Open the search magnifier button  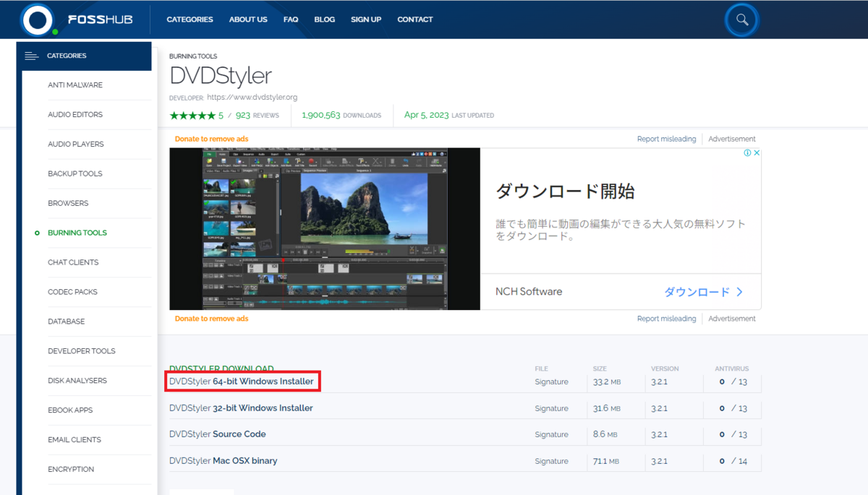click(742, 20)
